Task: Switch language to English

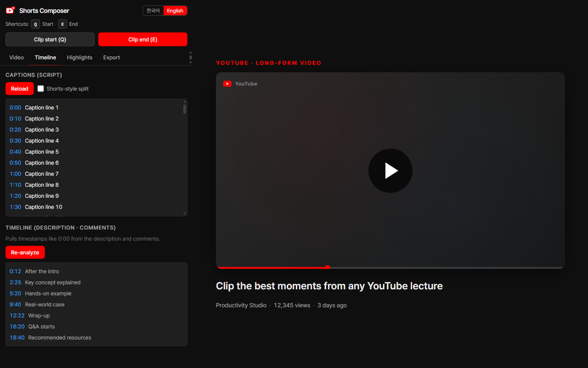Action: pos(175,11)
